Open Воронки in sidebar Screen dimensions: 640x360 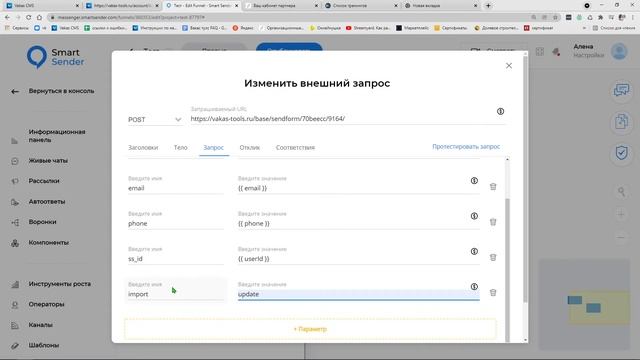coord(42,222)
